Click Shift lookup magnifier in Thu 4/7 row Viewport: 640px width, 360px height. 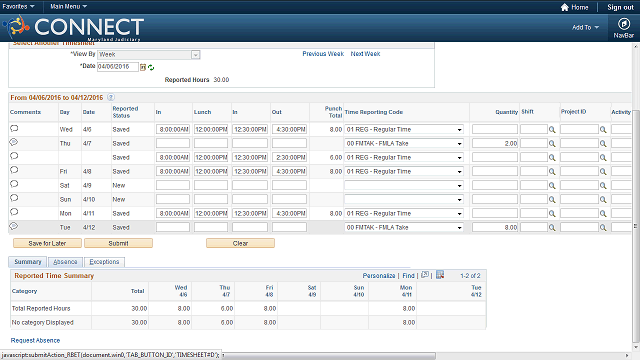[552, 144]
